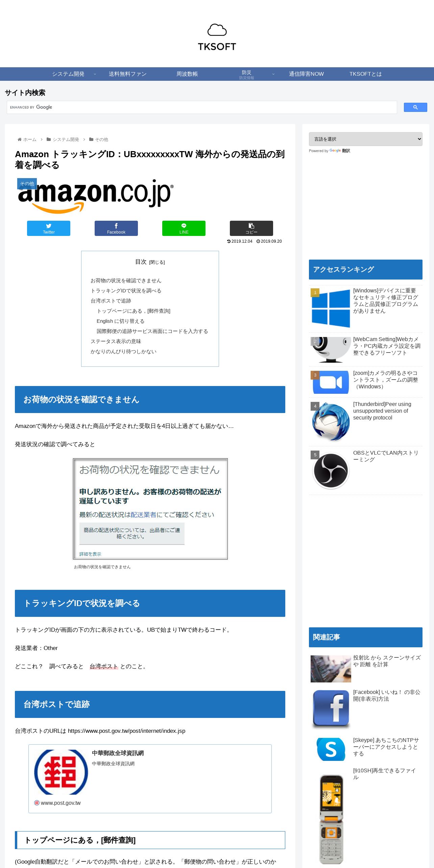Click the その他 category label on image
This screenshot has height=868, width=434.
coord(27,184)
